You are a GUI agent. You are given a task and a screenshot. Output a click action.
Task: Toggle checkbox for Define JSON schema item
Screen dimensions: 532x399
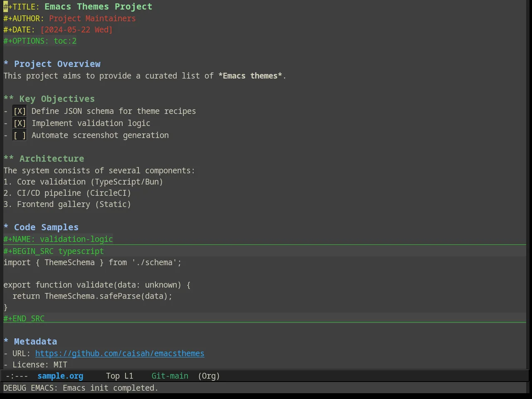(20, 111)
